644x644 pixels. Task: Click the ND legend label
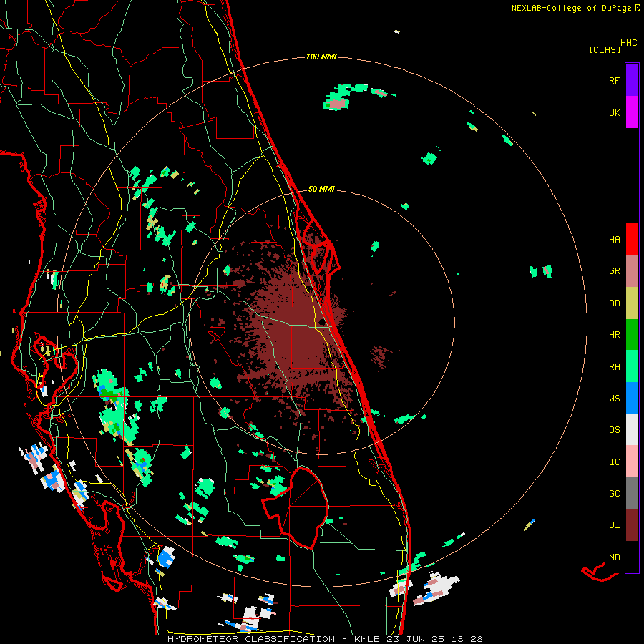[x=614, y=557]
